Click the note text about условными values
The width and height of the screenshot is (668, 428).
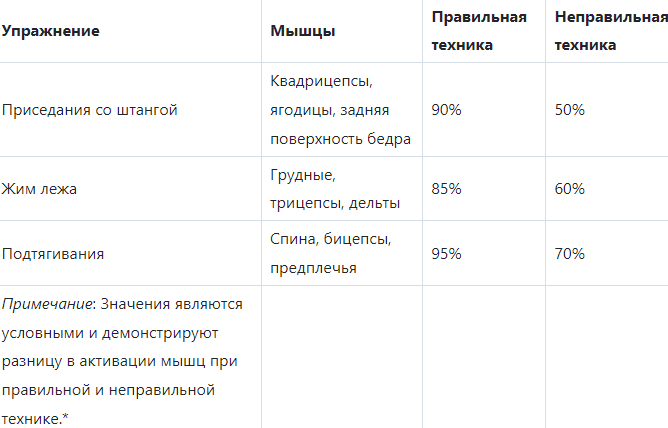(x=122, y=361)
